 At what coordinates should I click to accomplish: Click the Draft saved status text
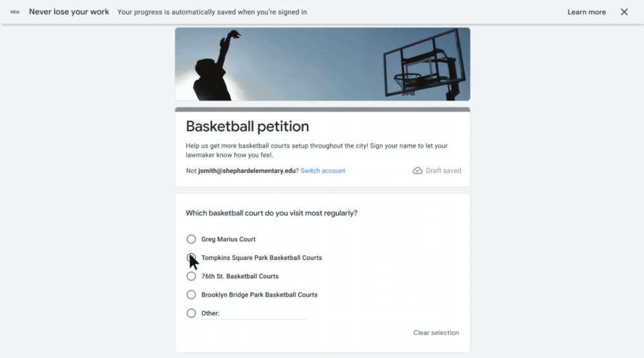pos(444,171)
